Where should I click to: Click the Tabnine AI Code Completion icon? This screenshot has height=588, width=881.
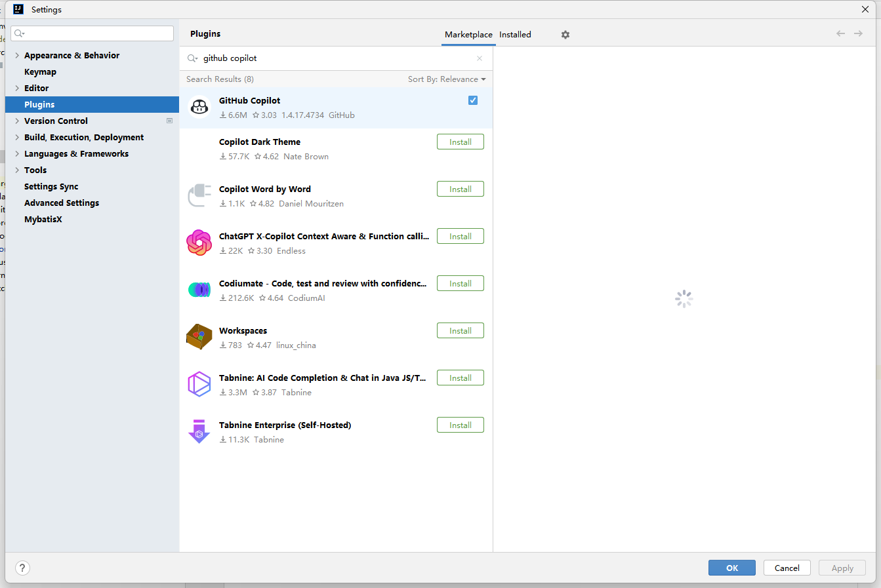(x=199, y=384)
